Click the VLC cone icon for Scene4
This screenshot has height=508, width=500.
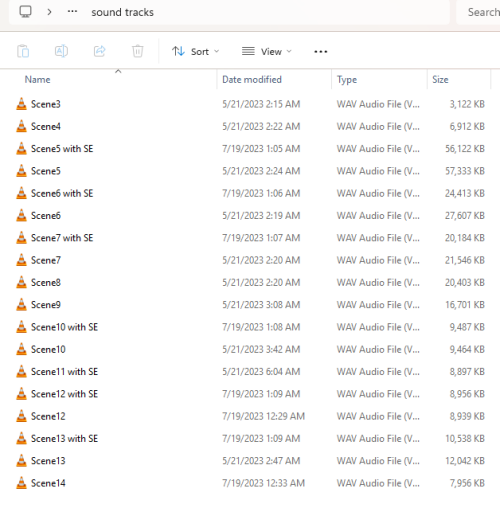[21, 126]
